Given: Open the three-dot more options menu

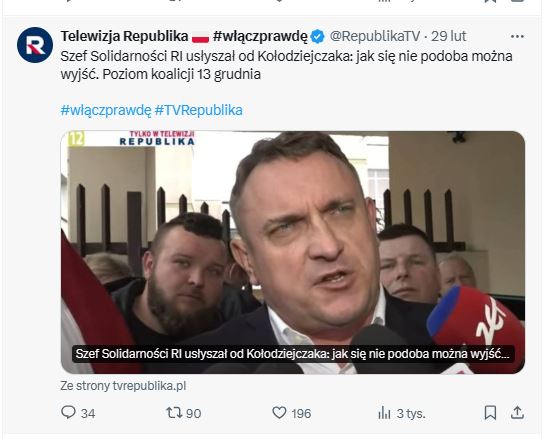Looking at the screenshot, I should point(517,36).
